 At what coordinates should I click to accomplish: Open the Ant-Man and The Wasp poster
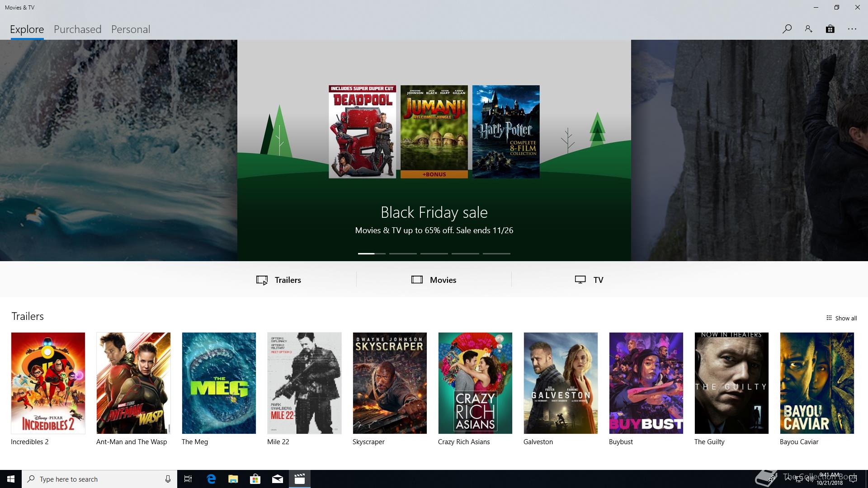(x=133, y=383)
